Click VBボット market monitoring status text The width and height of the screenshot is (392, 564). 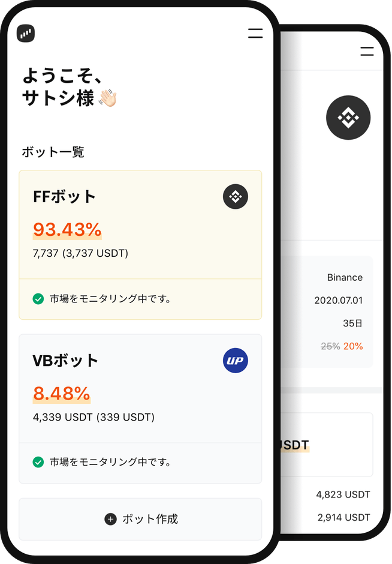point(110,462)
